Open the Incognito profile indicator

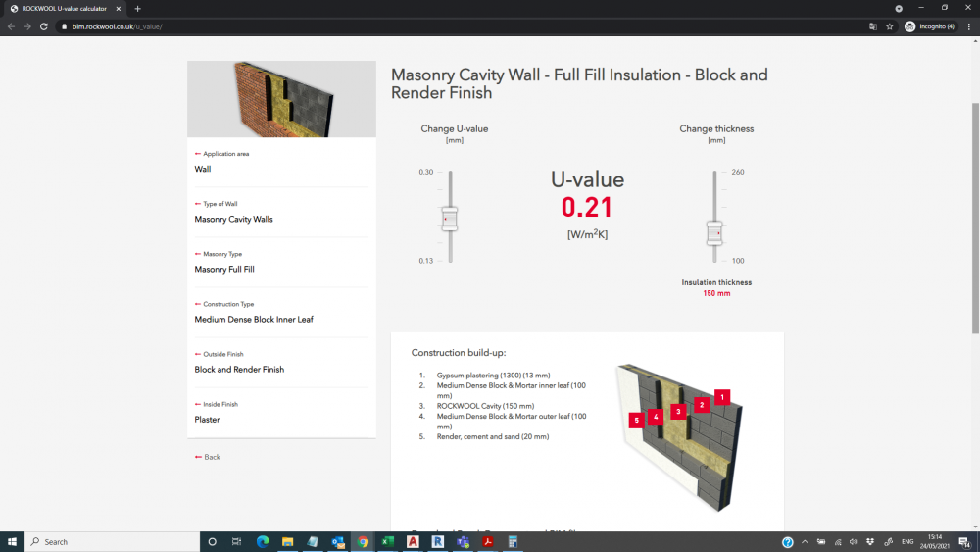tap(930, 26)
